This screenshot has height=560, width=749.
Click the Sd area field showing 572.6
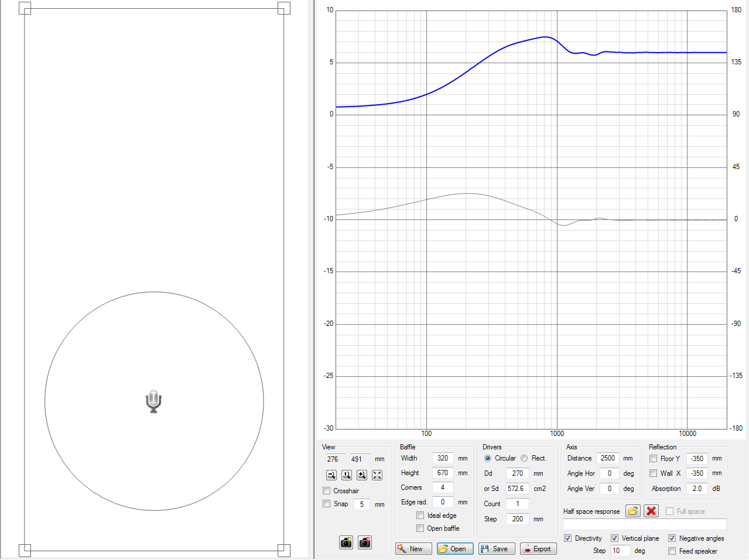click(x=518, y=489)
